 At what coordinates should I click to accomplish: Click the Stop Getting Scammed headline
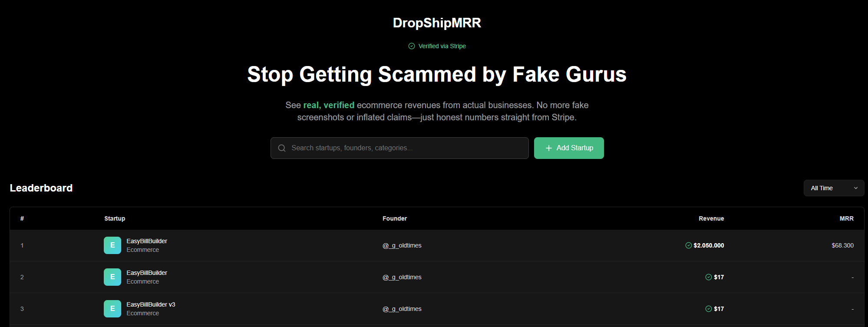pyautogui.click(x=437, y=74)
